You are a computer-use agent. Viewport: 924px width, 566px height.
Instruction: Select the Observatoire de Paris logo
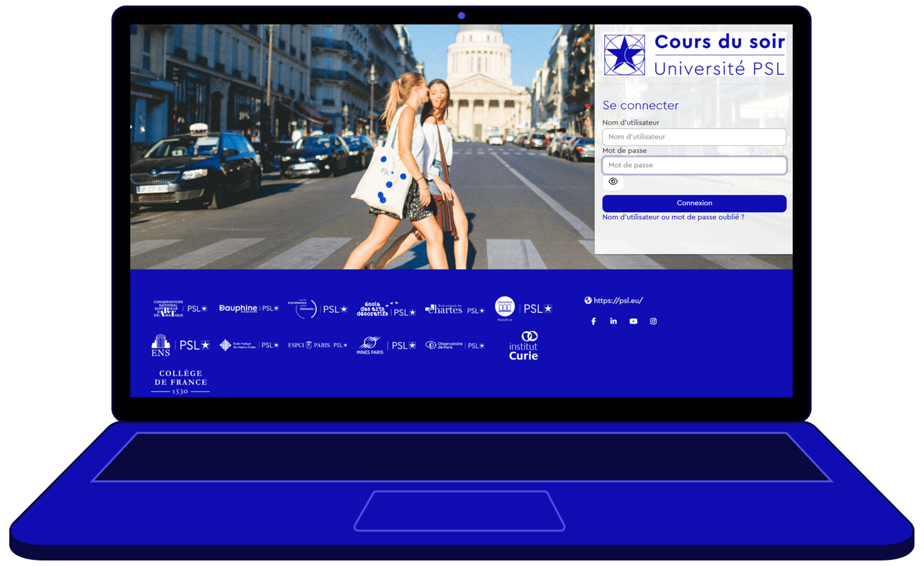(x=453, y=345)
